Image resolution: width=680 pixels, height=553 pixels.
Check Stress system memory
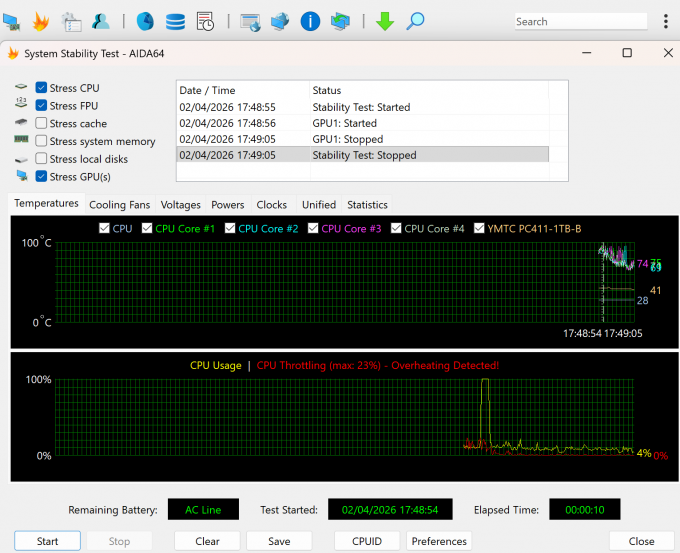pos(41,141)
